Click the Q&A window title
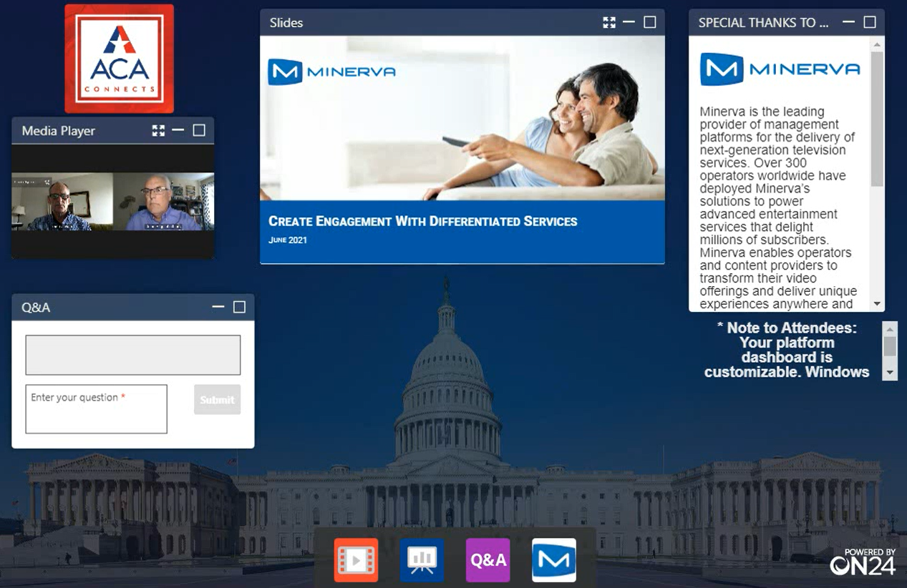907x588 pixels. tap(36, 308)
